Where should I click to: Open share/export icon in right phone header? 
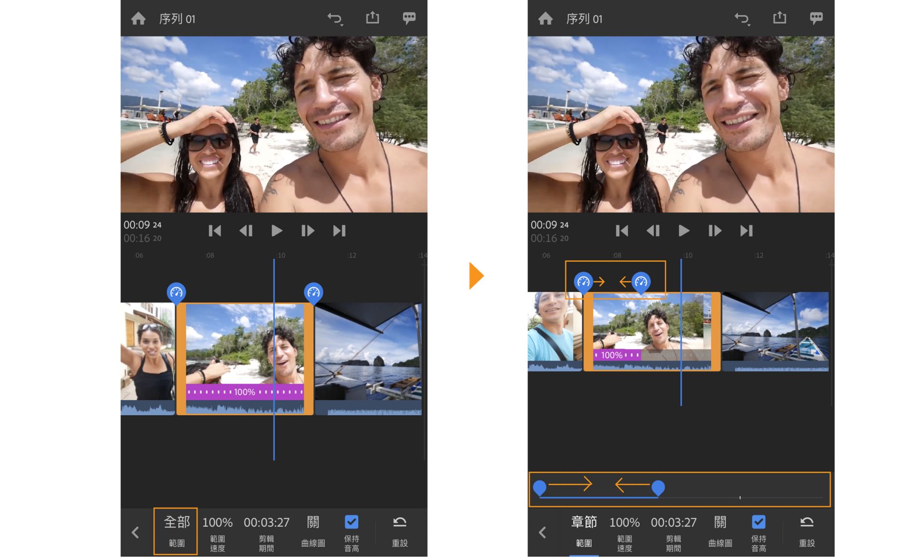tap(779, 18)
